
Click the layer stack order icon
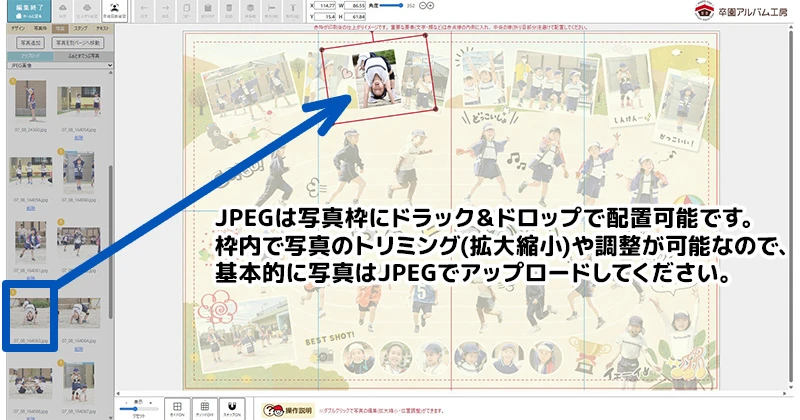tap(253, 11)
